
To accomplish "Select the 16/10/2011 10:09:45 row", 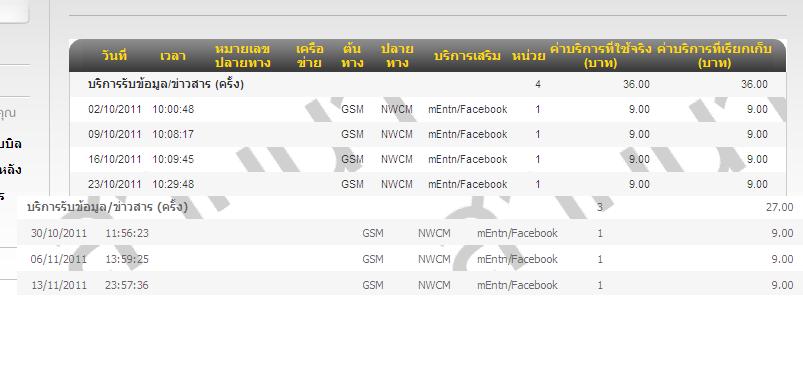I will pyautogui.click(x=428, y=160).
